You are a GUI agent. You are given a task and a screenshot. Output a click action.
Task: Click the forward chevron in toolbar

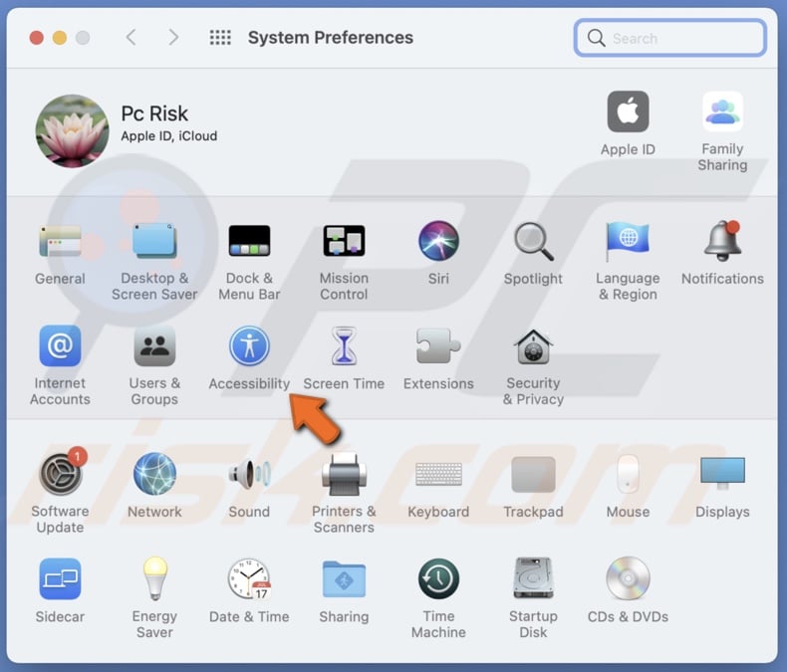click(x=173, y=38)
